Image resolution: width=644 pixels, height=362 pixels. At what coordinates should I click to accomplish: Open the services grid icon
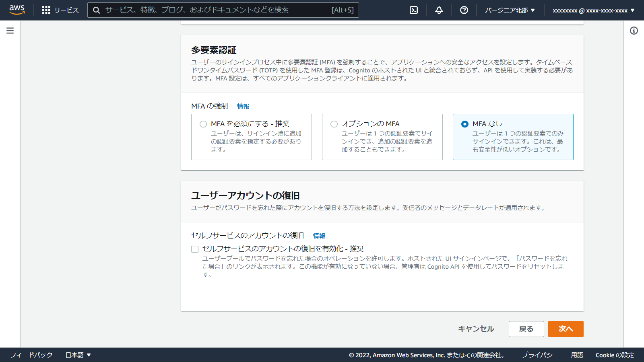(47, 10)
